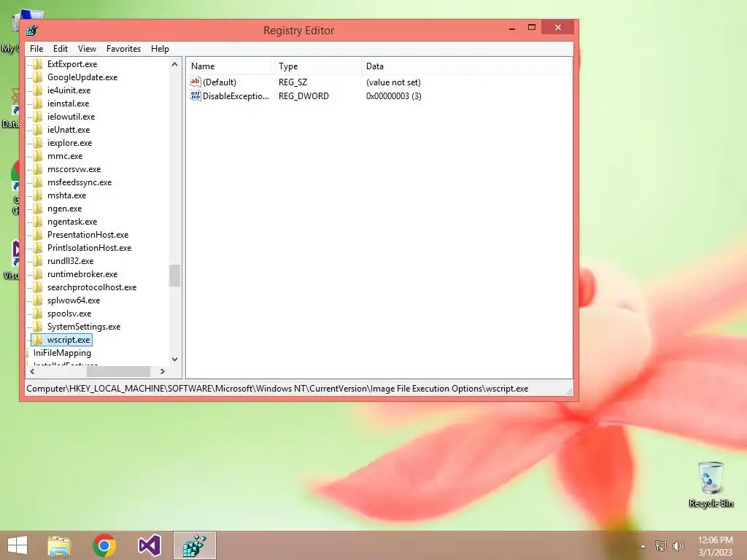The width and height of the screenshot is (747, 560).
Task: Select the ExtExport.exe folder icon
Action: tap(38, 64)
